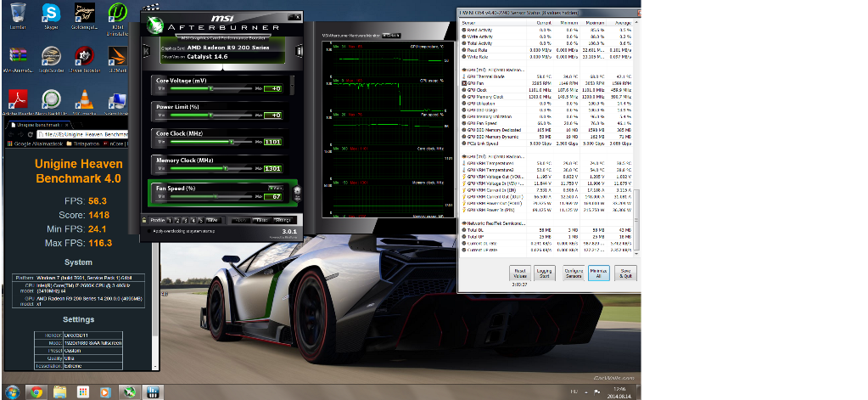Click the Apply button in Afterburner

click(x=241, y=220)
